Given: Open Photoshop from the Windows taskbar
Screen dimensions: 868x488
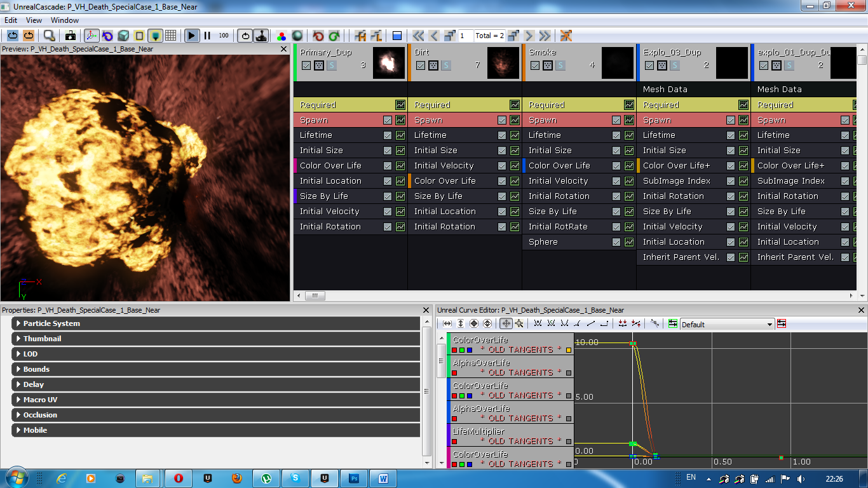Looking at the screenshot, I should click(x=355, y=478).
